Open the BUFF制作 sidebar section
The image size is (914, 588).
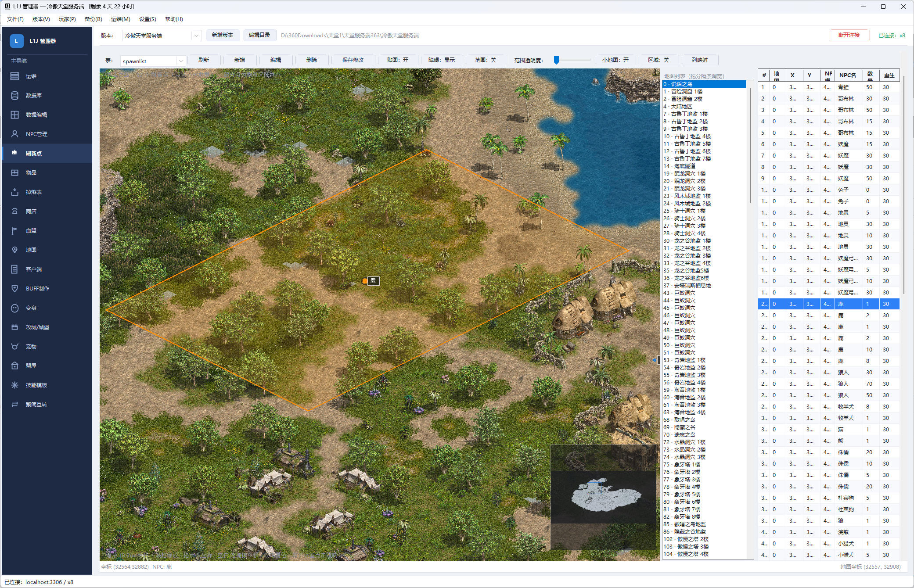47,289
